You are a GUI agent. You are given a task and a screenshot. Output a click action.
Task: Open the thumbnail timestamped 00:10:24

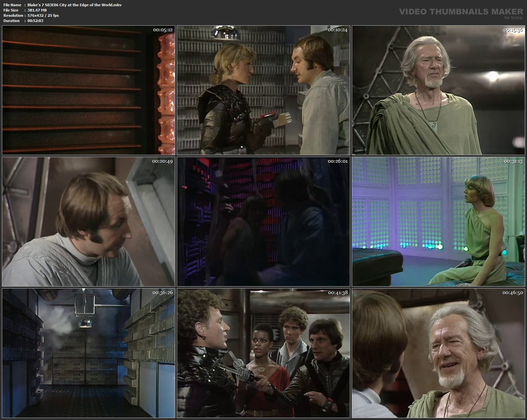click(x=264, y=90)
